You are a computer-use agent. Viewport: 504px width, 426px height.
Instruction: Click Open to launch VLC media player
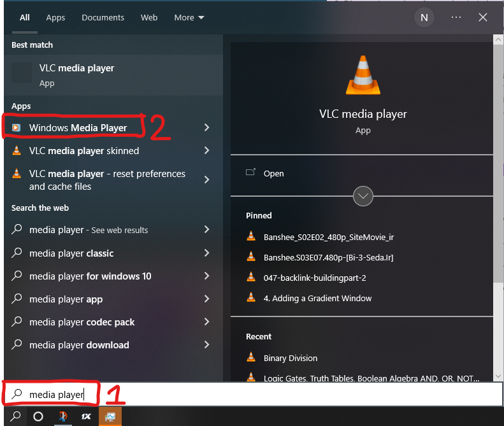273,173
